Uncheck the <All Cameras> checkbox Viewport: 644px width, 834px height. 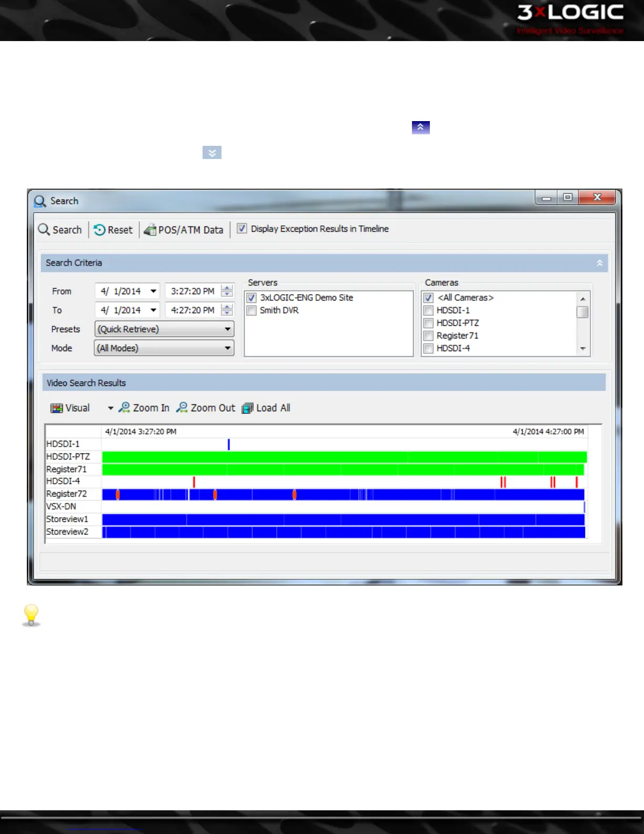click(429, 297)
